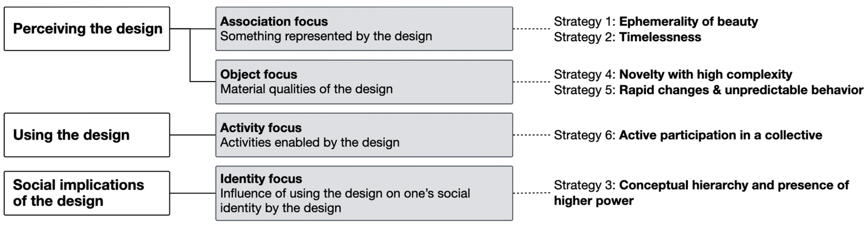
Task: Select the "Identity focus" heading
Action: pos(261,179)
